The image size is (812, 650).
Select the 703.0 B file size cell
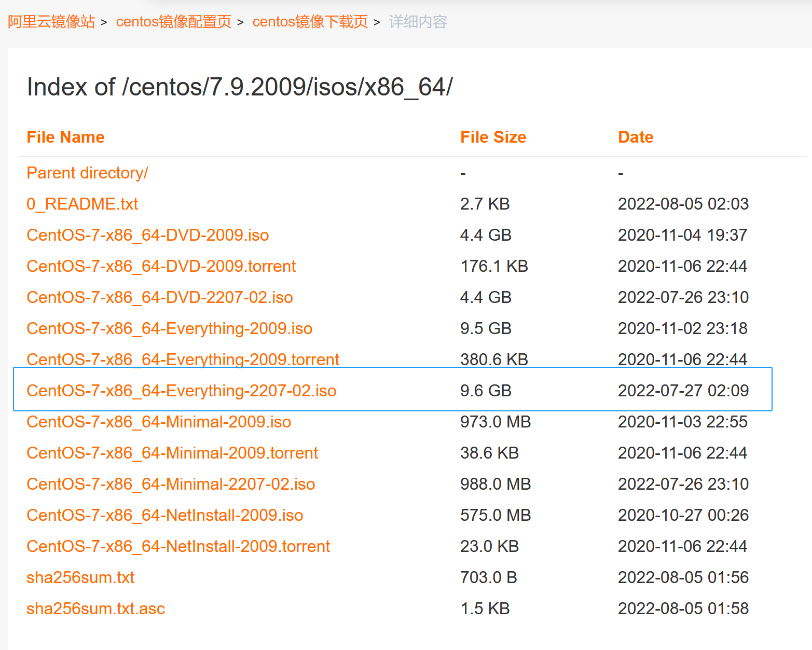coord(488,577)
